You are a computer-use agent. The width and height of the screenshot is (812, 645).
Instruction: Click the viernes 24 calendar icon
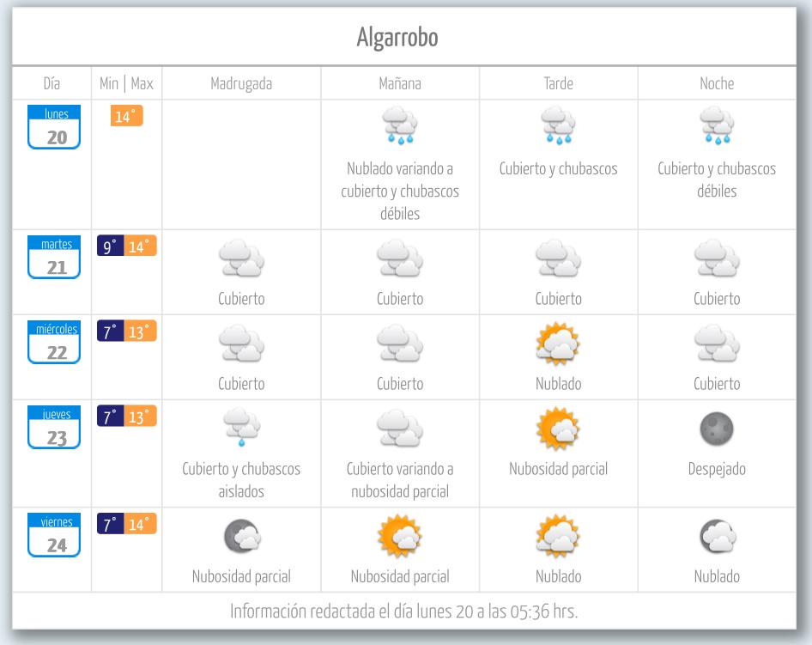pos(54,535)
